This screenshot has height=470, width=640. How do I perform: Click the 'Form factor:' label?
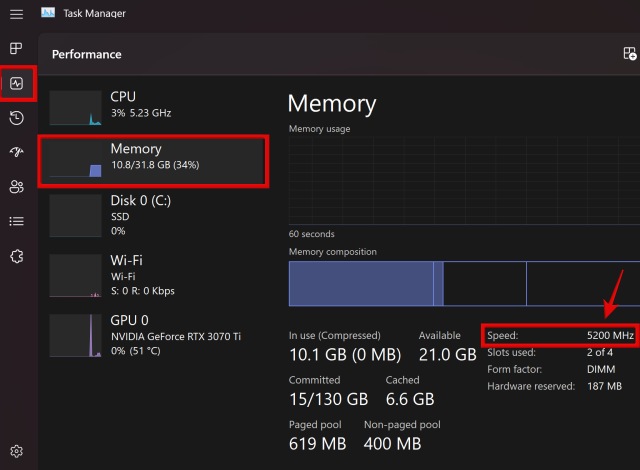514,369
